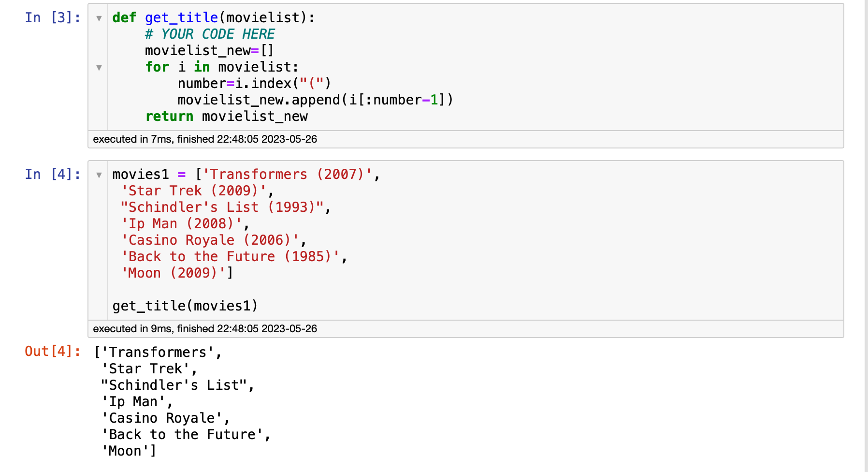Screen dimensions: 868x472
Task: Click the def get_title function name
Action: coord(181,18)
